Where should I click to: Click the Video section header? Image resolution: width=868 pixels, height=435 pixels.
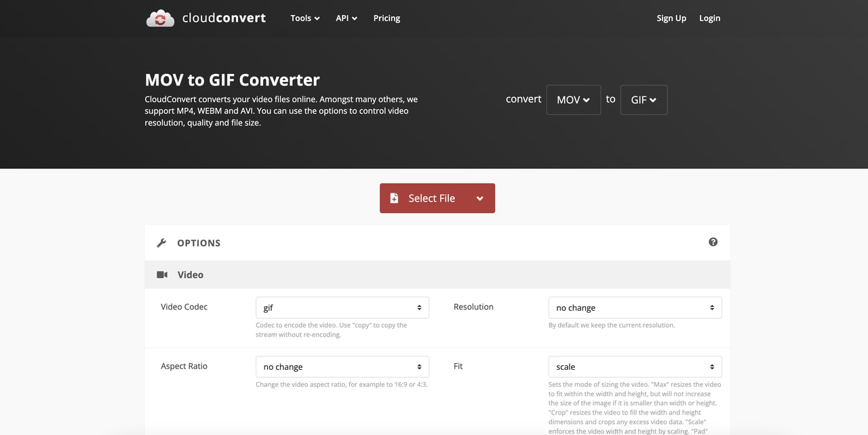coord(437,275)
